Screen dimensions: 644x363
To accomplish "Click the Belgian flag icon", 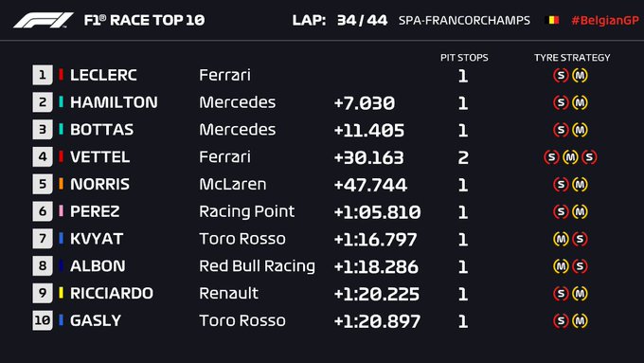I will pyautogui.click(x=551, y=20).
